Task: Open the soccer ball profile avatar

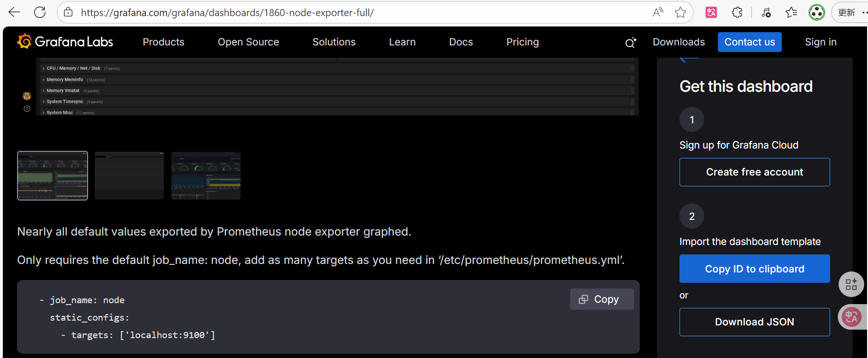Action: click(x=817, y=12)
